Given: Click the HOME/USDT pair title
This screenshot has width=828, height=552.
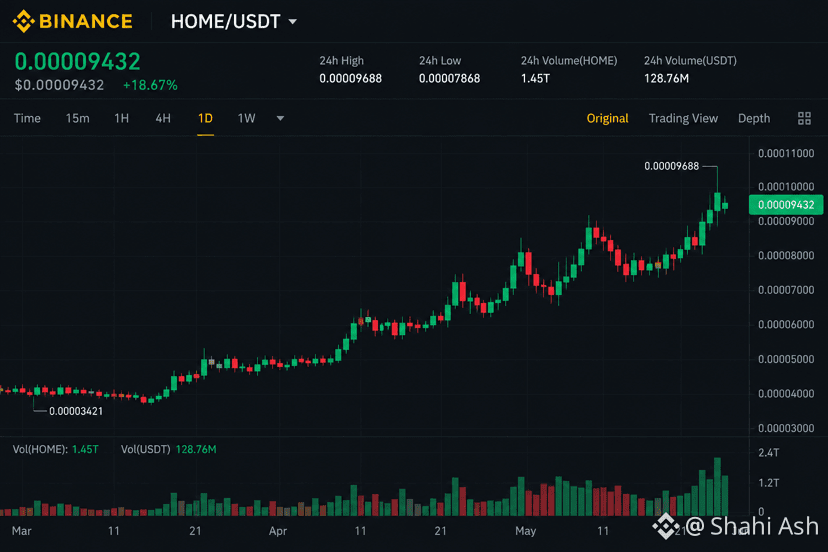Looking at the screenshot, I should coord(225,22).
